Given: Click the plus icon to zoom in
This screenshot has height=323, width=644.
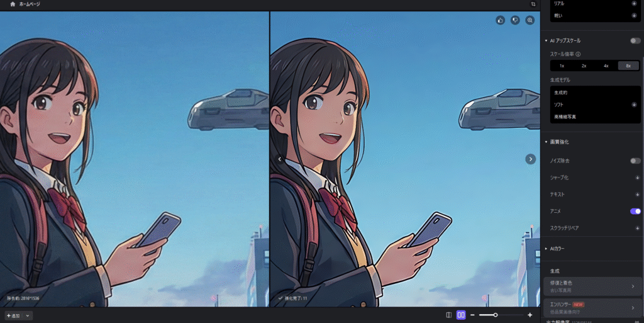Looking at the screenshot, I should 530,315.
